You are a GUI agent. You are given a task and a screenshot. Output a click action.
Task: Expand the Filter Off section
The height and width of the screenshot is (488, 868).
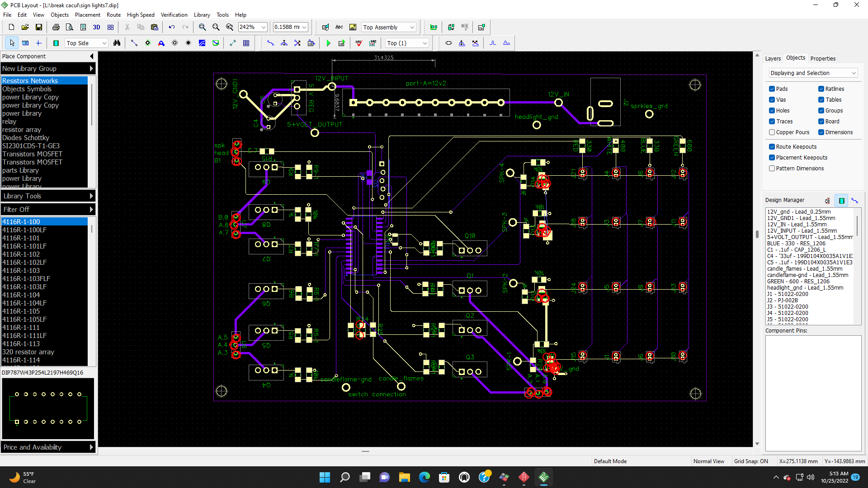pyautogui.click(x=48, y=210)
